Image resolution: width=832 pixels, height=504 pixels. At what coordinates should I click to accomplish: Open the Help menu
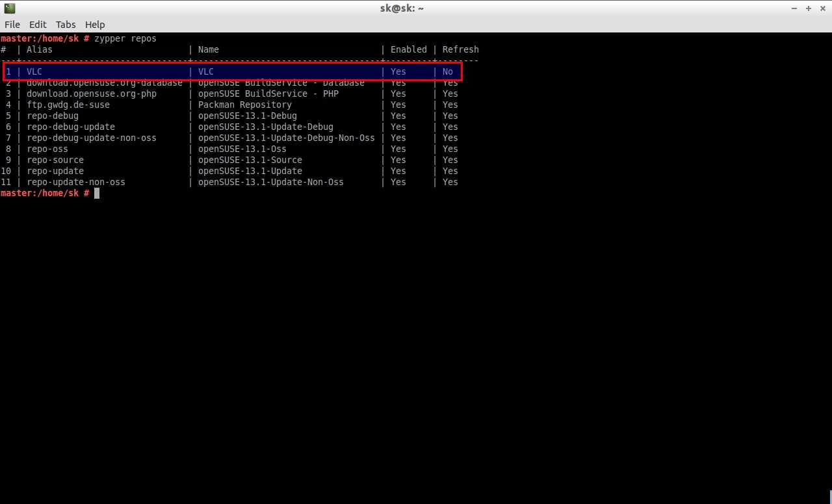[95, 24]
